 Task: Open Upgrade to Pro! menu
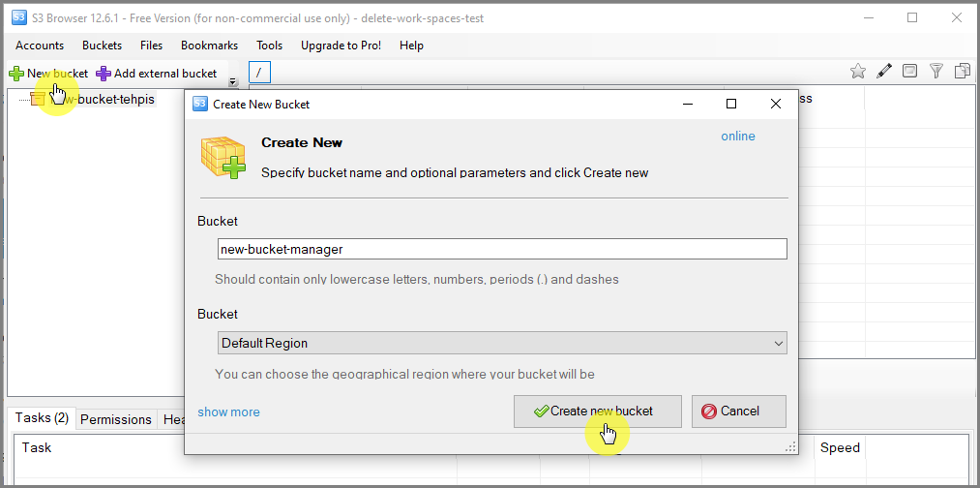coord(341,46)
